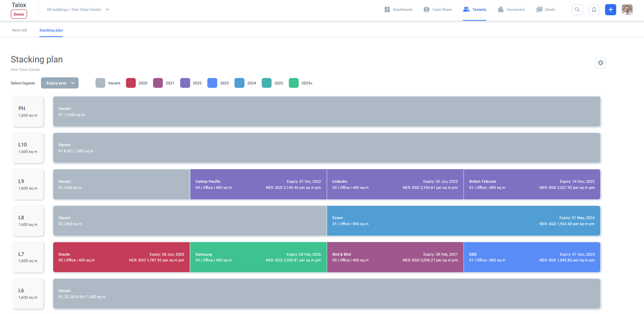Click the 2025 teal legend swatch

tap(266, 83)
